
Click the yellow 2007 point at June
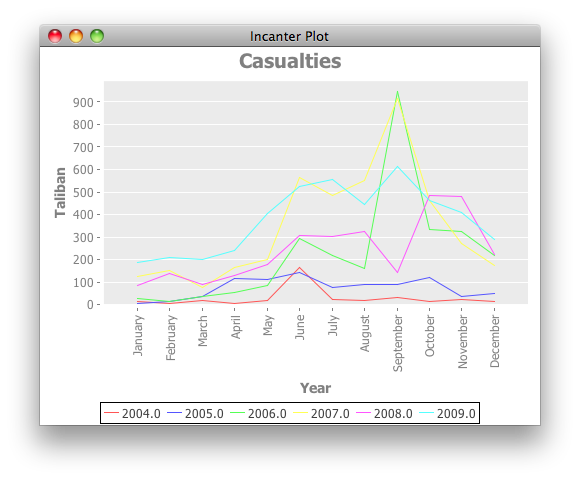pyautogui.click(x=300, y=178)
